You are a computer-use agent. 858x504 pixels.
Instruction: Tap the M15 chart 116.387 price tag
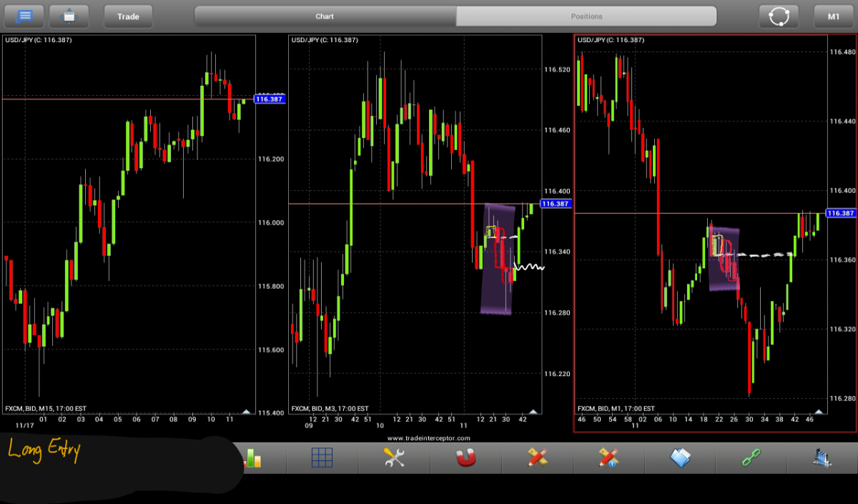[x=270, y=99]
